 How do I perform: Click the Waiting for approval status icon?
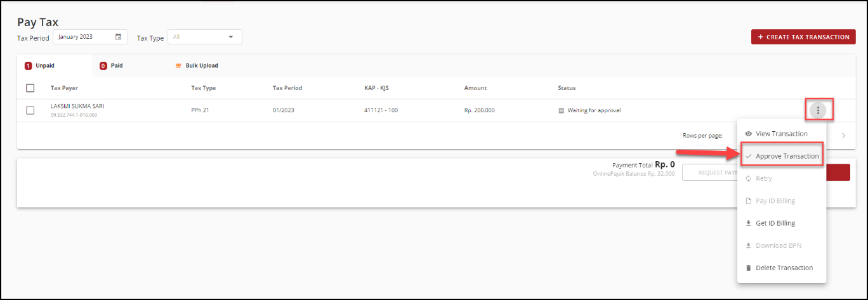[x=561, y=110]
